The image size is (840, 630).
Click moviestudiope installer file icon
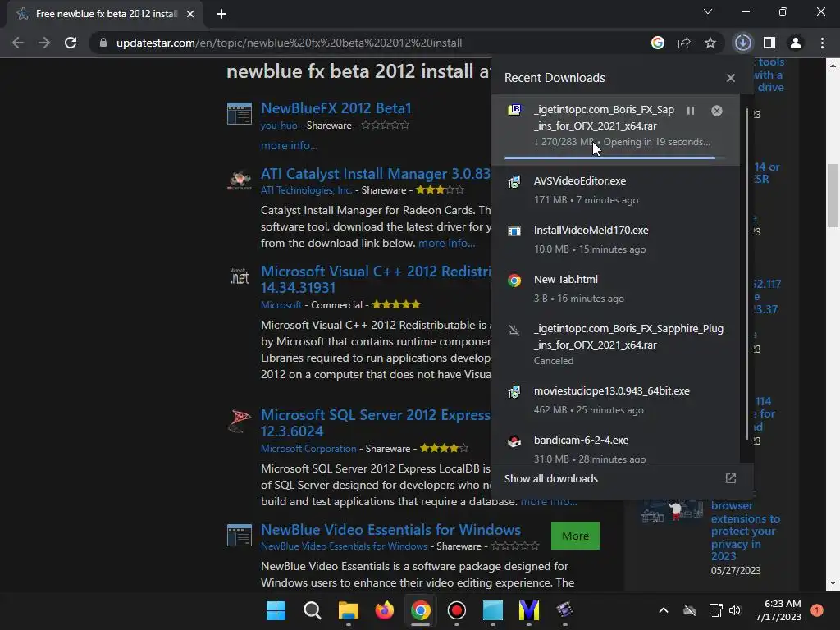(x=514, y=392)
